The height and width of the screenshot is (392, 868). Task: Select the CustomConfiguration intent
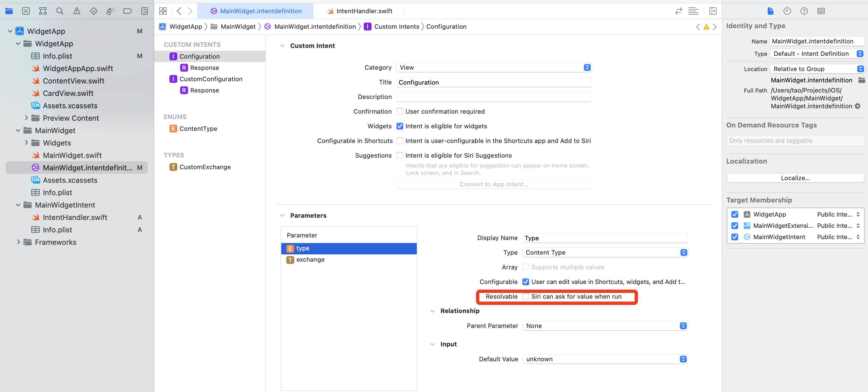pyautogui.click(x=210, y=79)
